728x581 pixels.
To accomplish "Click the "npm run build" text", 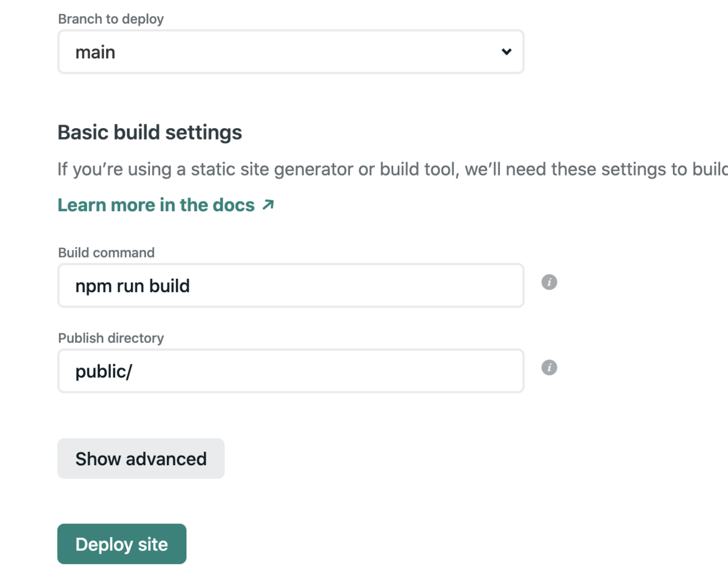I will (132, 285).
